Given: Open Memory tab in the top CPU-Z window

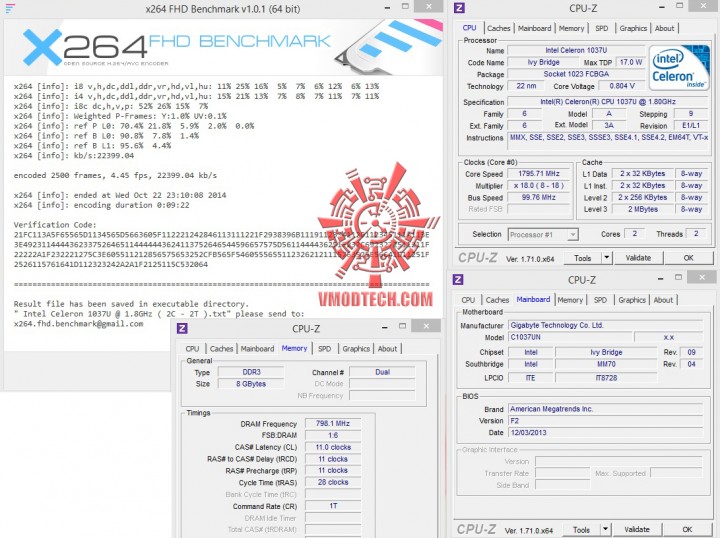Looking at the screenshot, I should (x=571, y=28).
